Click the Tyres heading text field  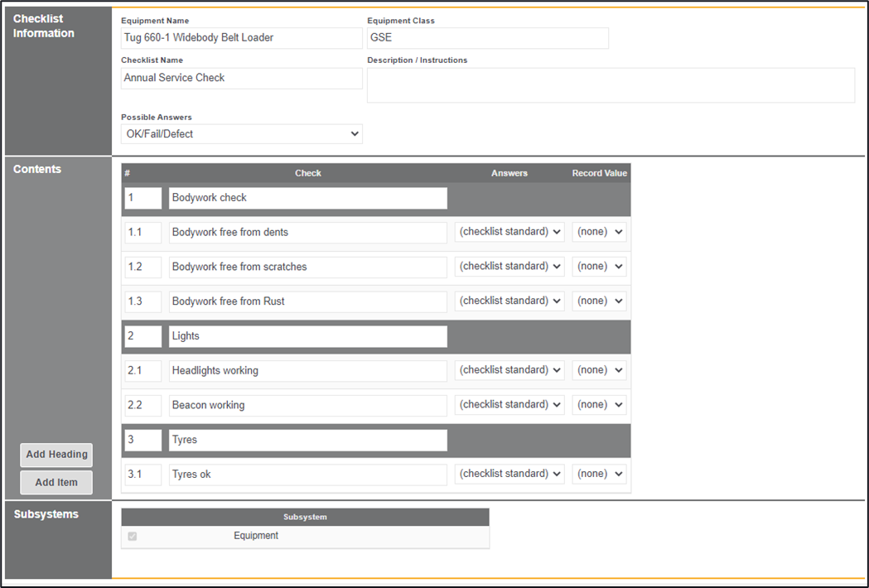(x=307, y=440)
